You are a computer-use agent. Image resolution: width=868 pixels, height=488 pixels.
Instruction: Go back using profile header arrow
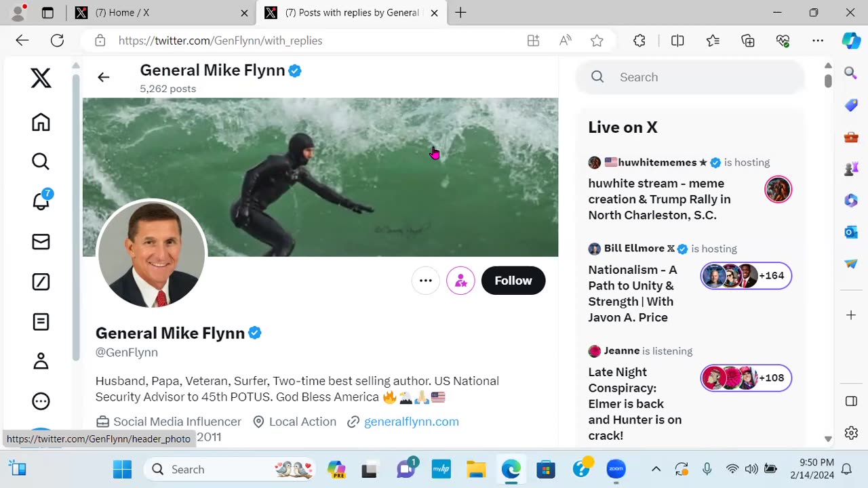[103, 77]
